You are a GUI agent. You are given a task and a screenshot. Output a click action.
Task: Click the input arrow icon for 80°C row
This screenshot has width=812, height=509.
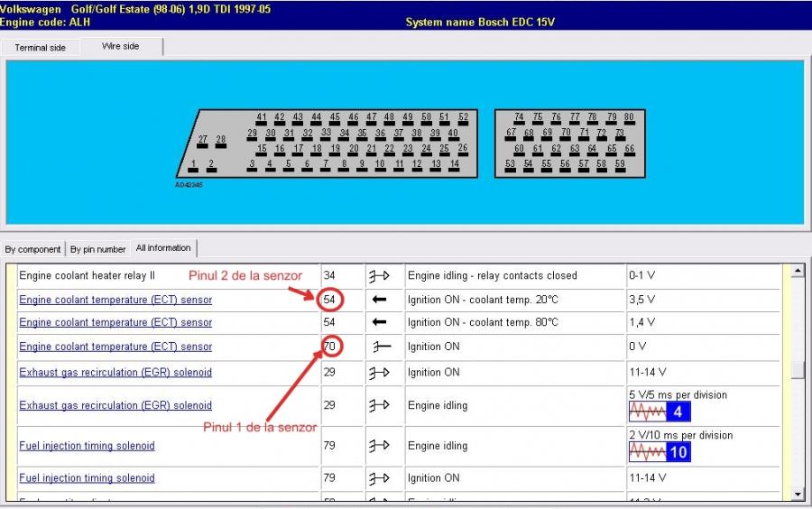pyautogui.click(x=379, y=322)
